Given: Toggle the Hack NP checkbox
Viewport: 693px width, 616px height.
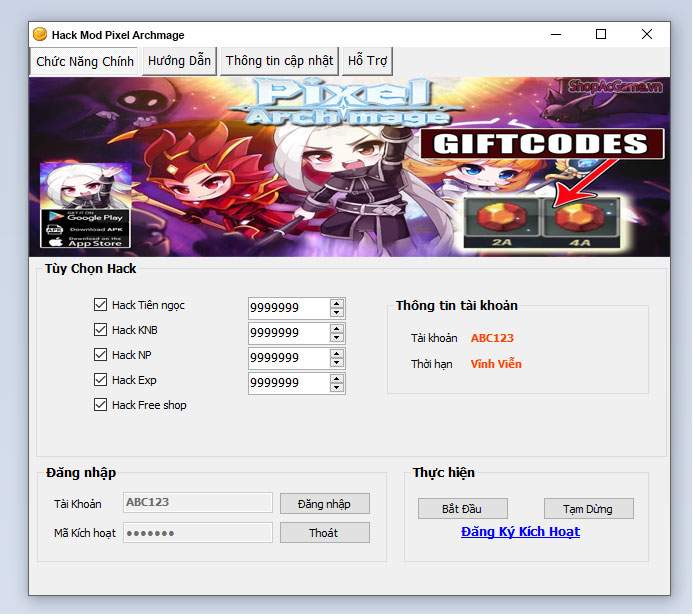Looking at the screenshot, I should 100,354.
